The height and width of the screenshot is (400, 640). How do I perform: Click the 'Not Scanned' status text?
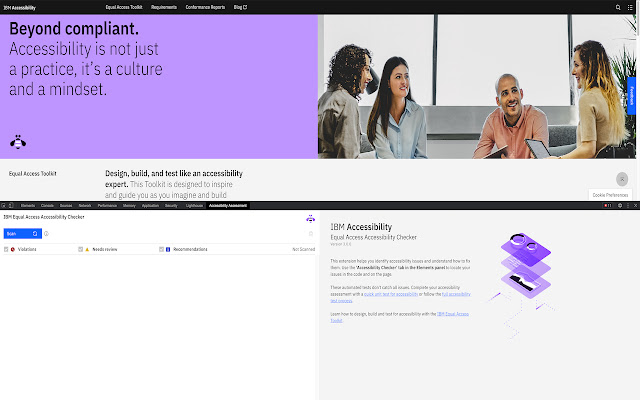coord(304,249)
